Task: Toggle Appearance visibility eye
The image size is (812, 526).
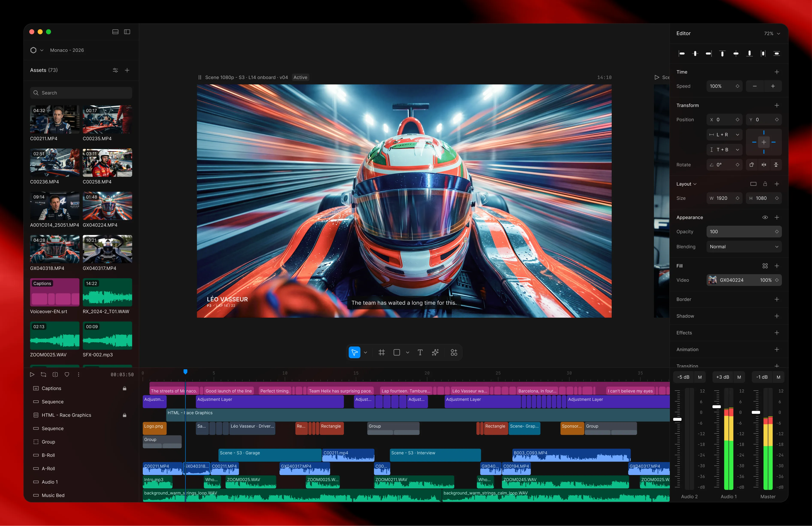Action: coord(765,217)
